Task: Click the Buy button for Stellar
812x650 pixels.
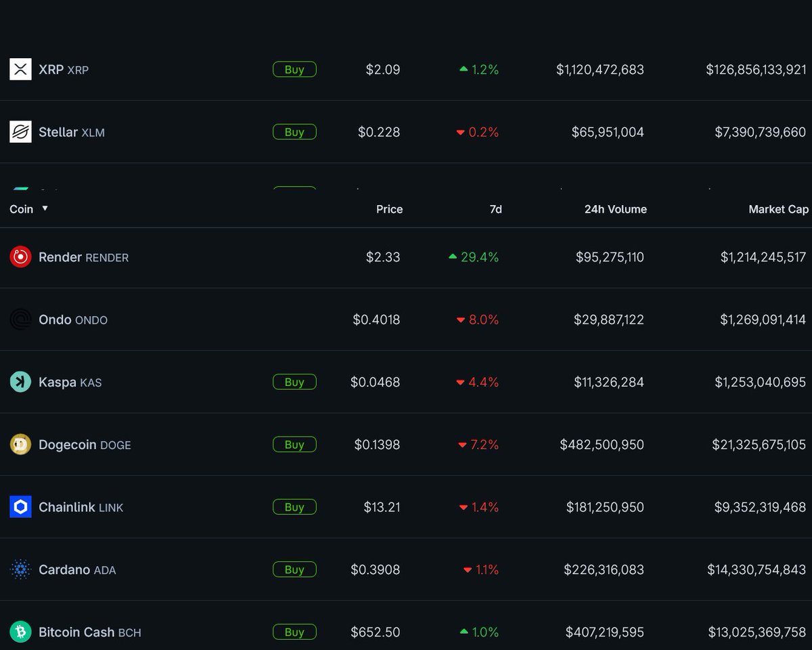Action: (294, 132)
